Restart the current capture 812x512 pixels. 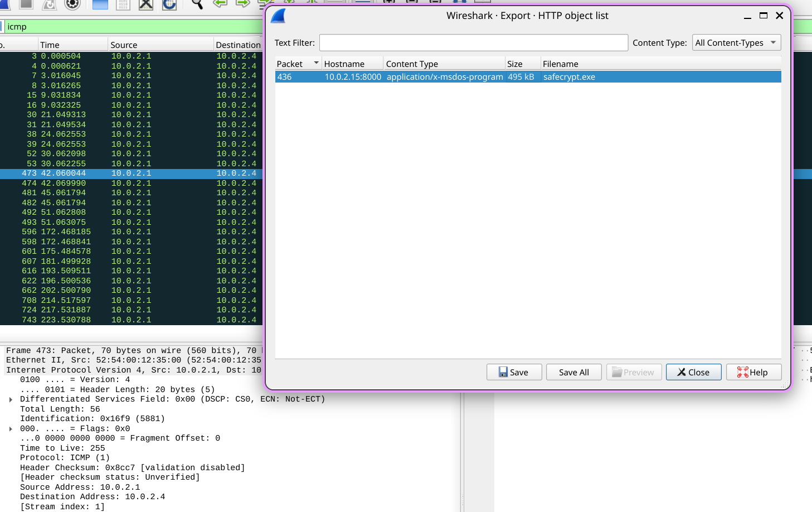click(49, 4)
